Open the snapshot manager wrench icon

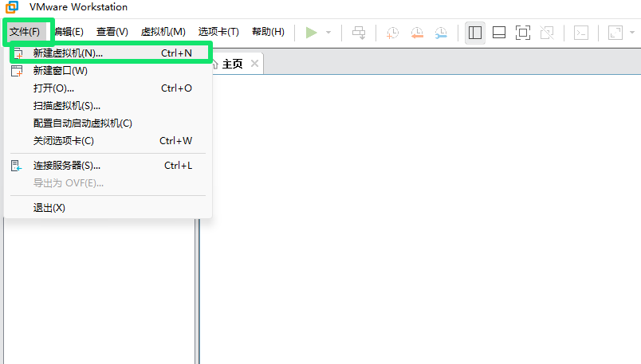pyautogui.click(x=441, y=32)
